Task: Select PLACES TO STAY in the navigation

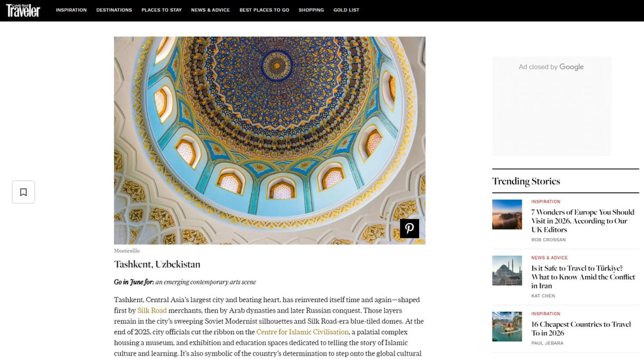Action: pyautogui.click(x=161, y=9)
